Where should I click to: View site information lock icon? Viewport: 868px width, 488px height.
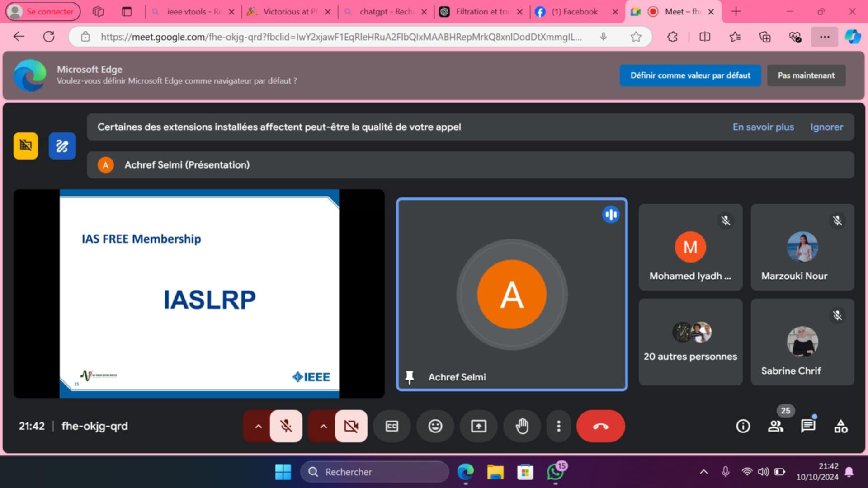tap(85, 37)
